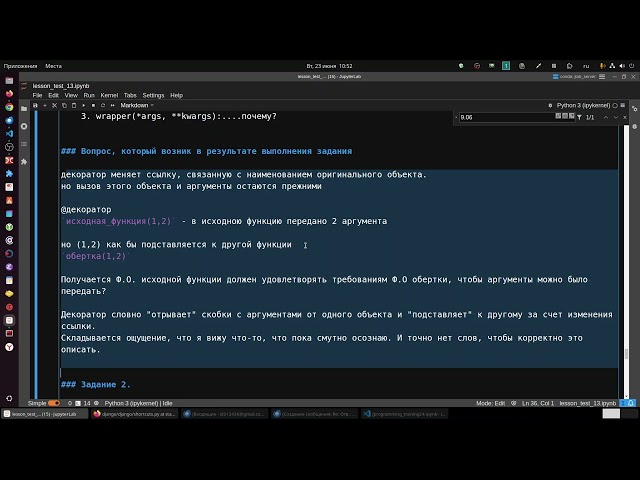Switch to Firefox django shortcuts.py taskbar window
This screenshot has height=480, width=640.
(x=134, y=414)
